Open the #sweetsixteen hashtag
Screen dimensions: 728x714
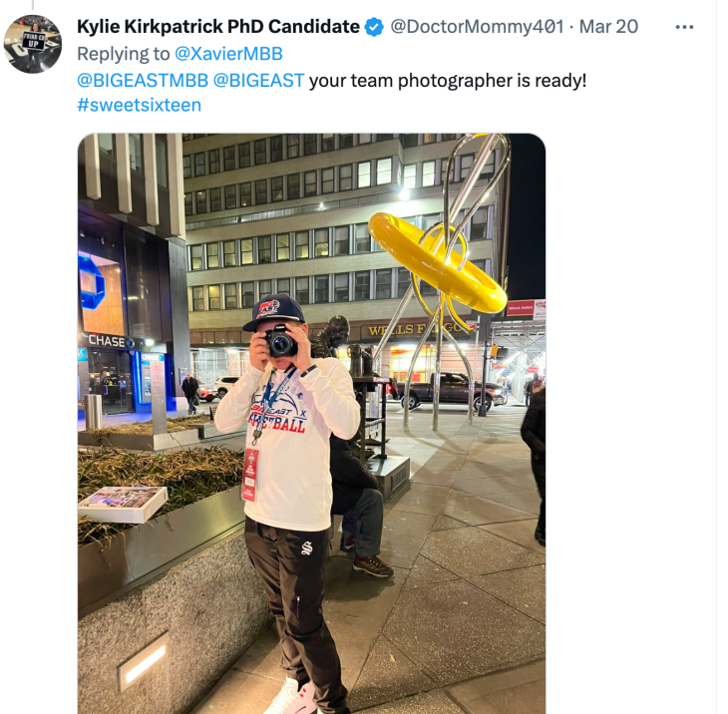pyautogui.click(x=140, y=105)
